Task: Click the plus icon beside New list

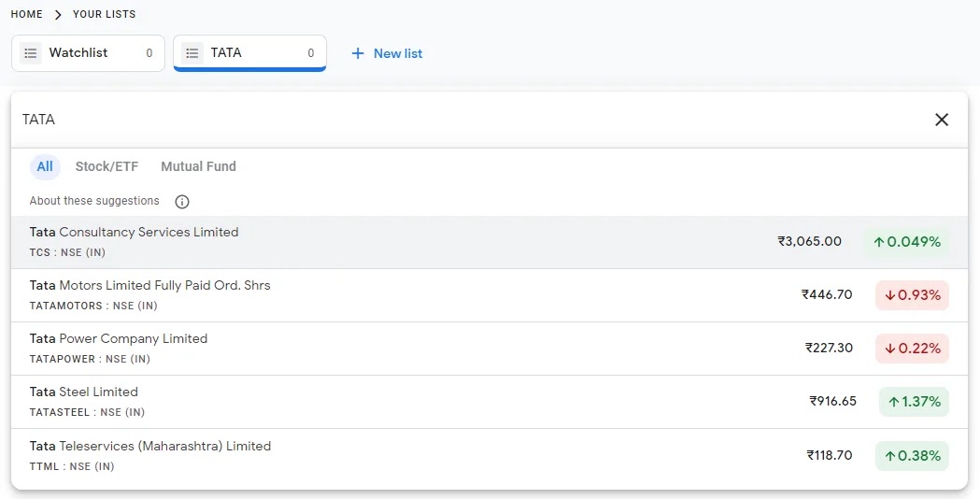Action: coord(358,54)
